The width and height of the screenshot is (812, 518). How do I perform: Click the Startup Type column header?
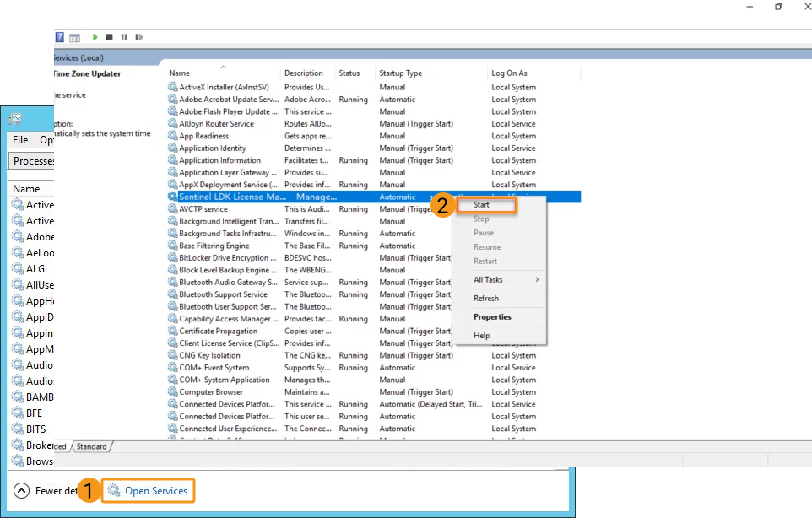click(401, 73)
